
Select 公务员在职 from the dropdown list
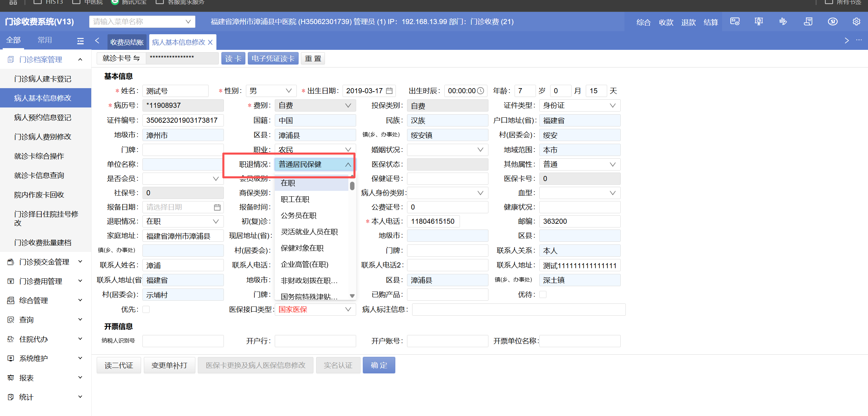tap(298, 216)
